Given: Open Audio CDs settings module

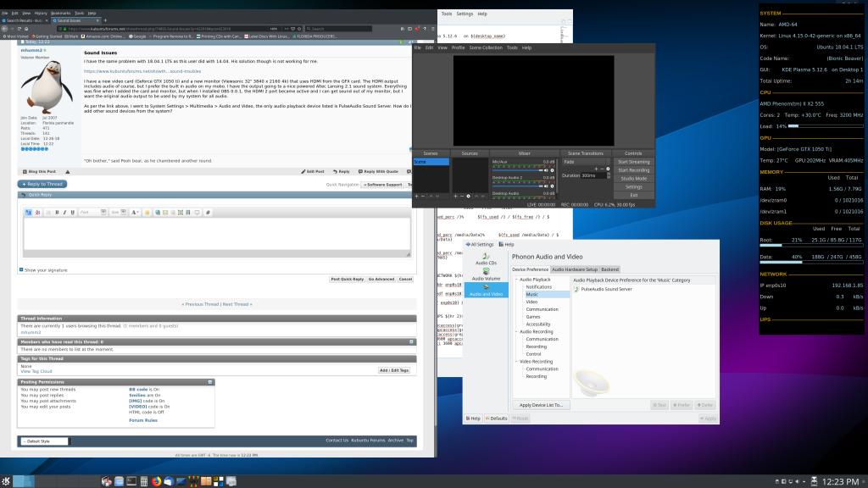Looking at the screenshot, I should (486, 258).
